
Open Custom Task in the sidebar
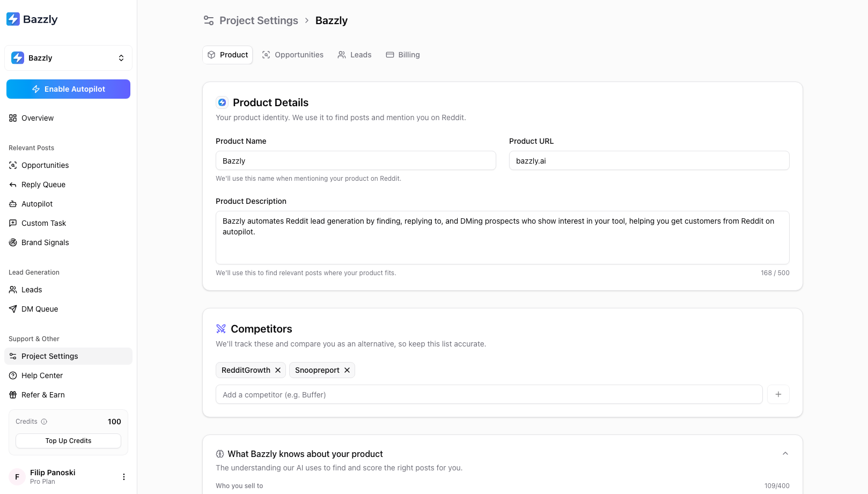[68, 223]
